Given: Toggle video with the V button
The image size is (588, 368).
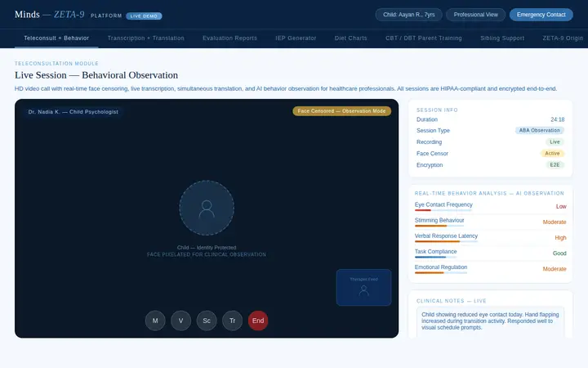Looking at the screenshot, I should coord(180,321).
